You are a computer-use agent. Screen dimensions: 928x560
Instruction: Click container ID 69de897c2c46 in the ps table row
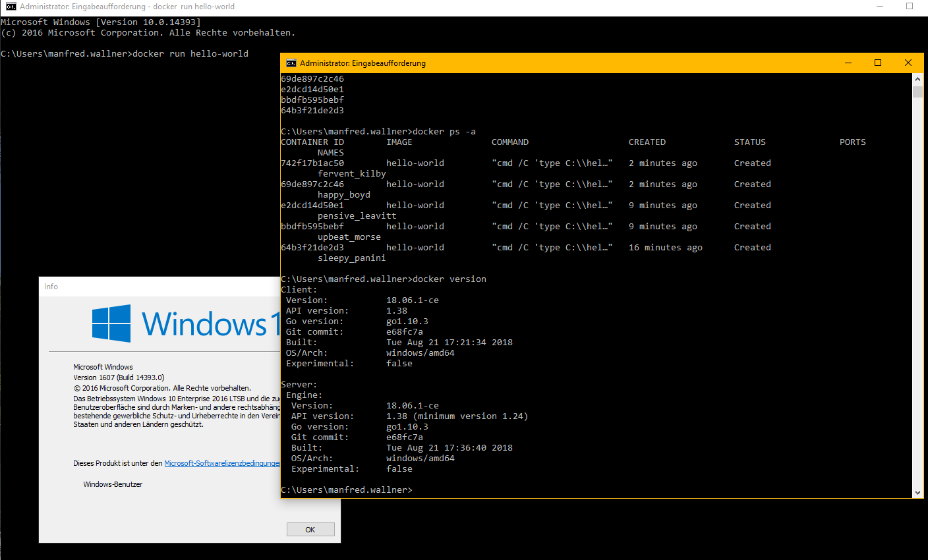click(x=312, y=184)
